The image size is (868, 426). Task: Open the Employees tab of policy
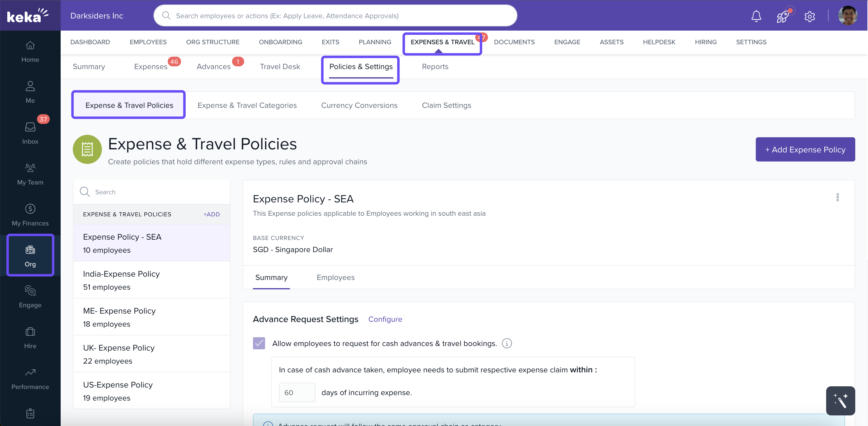click(x=335, y=278)
